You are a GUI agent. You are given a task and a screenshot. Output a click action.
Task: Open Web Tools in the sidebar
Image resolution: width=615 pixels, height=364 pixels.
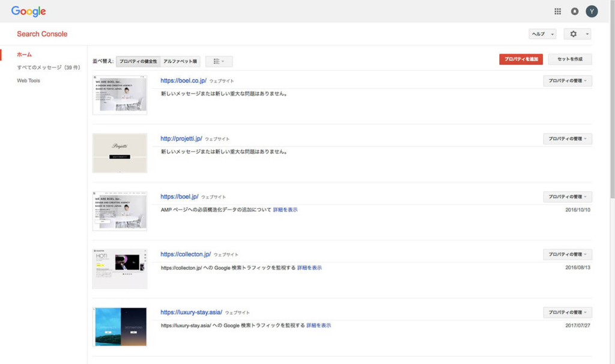28,80
